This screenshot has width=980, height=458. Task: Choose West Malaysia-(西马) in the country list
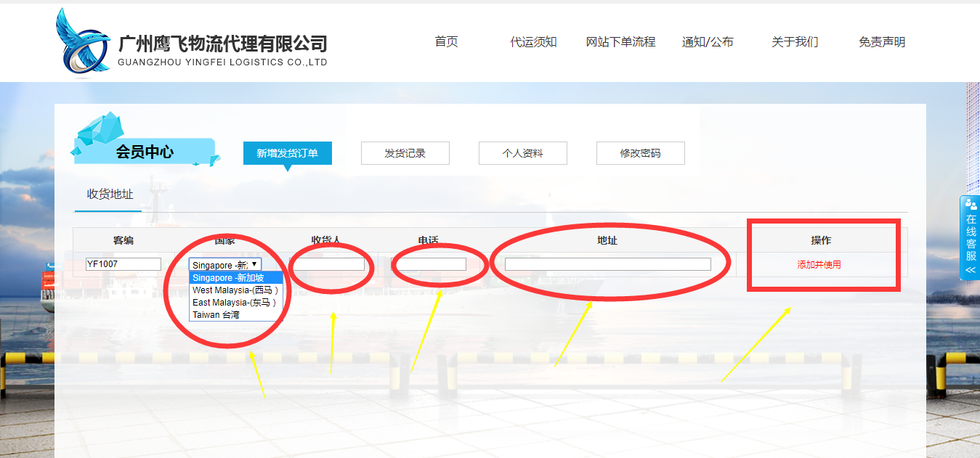pyautogui.click(x=235, y=290)
